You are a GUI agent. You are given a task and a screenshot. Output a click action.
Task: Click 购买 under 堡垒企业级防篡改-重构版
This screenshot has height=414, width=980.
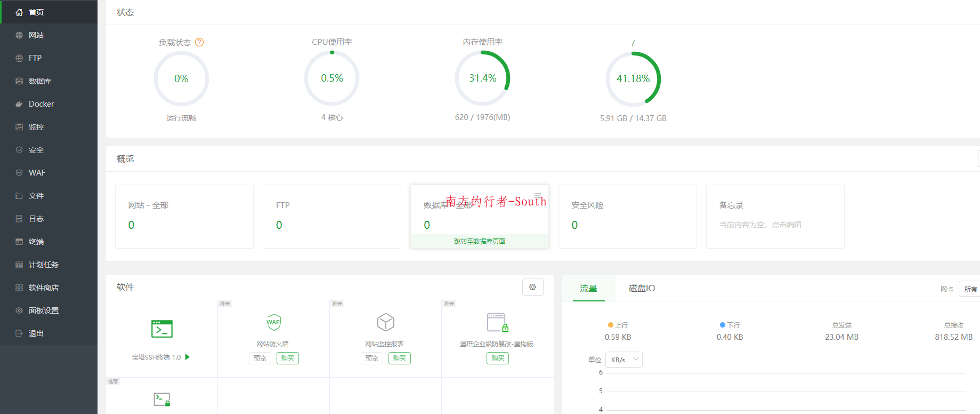point(498,358)
